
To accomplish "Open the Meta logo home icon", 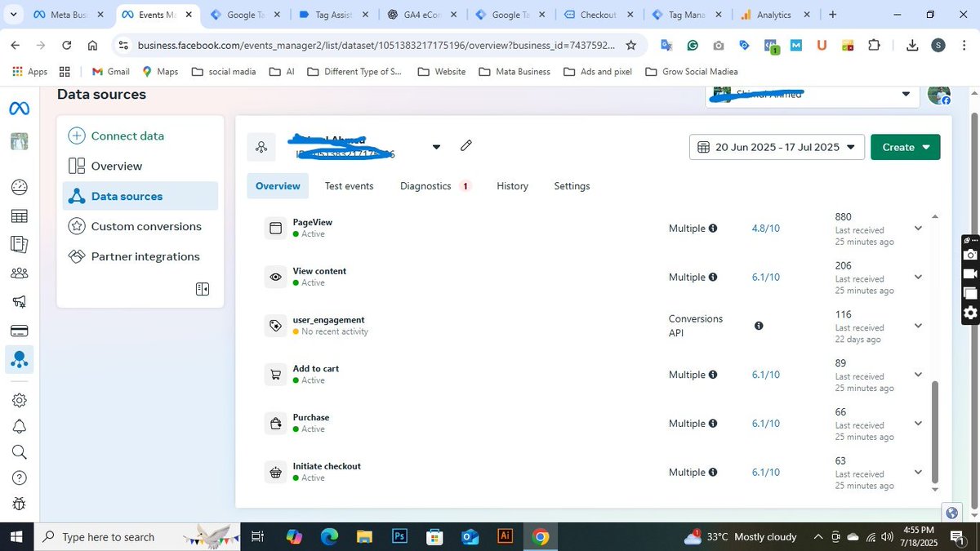I will [x=19, y=109].
